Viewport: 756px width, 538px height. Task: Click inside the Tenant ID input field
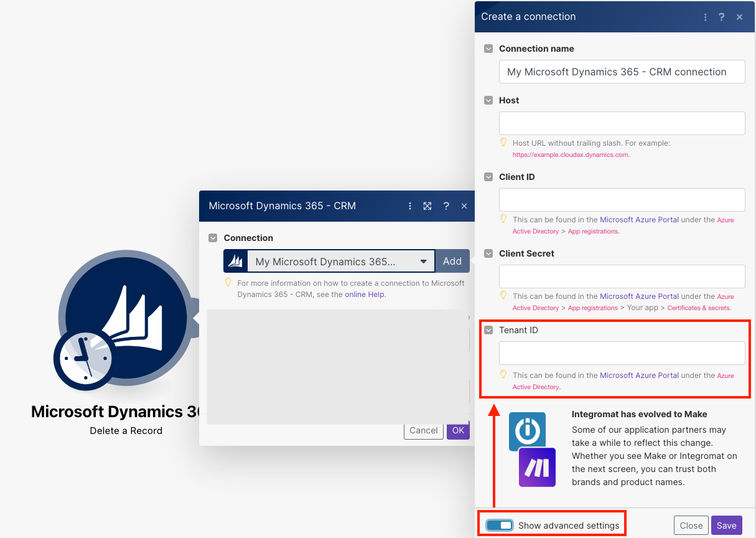(621, 352)
